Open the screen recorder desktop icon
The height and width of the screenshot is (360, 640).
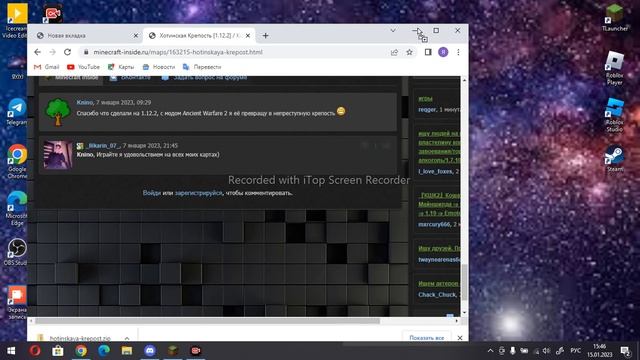53,13
